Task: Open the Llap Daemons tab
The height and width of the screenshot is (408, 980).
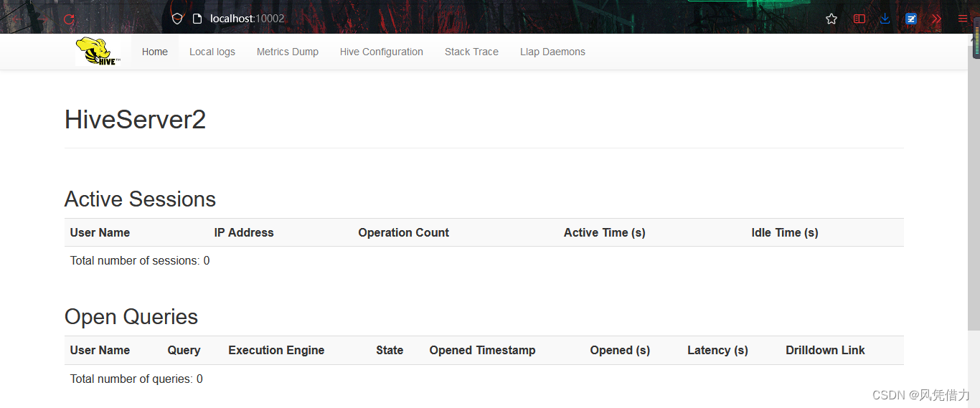Action: (552, 52)
